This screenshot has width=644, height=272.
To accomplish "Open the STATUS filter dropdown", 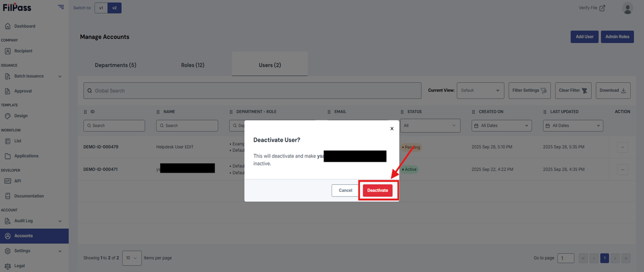I will (430, 125).
